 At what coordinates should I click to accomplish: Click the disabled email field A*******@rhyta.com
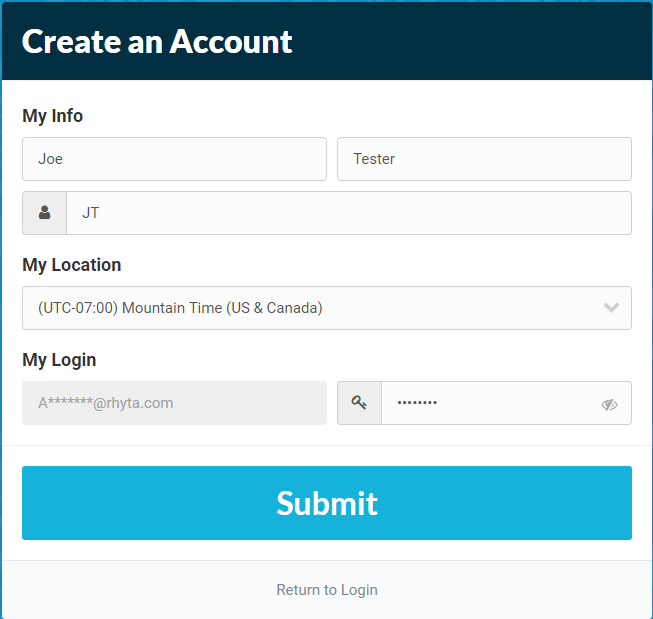pos(174,403)
